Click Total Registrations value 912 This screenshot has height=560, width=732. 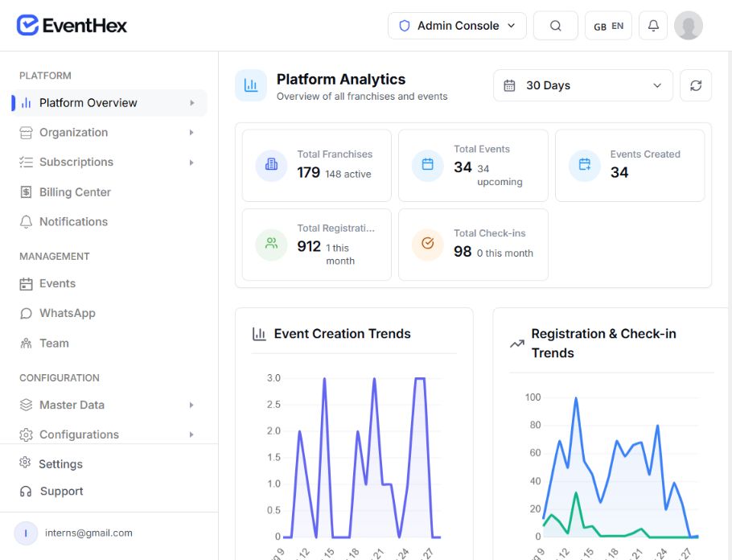pyautogui.click(x=309, y=246)
